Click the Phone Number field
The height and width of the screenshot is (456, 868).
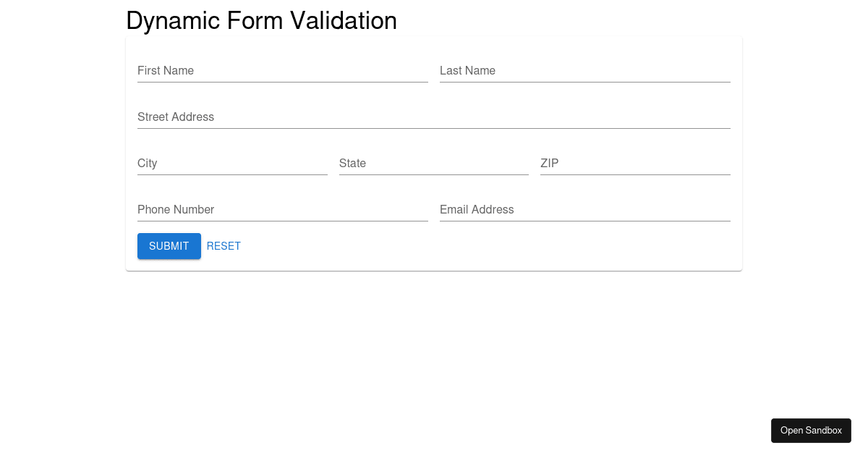point(283,210)
